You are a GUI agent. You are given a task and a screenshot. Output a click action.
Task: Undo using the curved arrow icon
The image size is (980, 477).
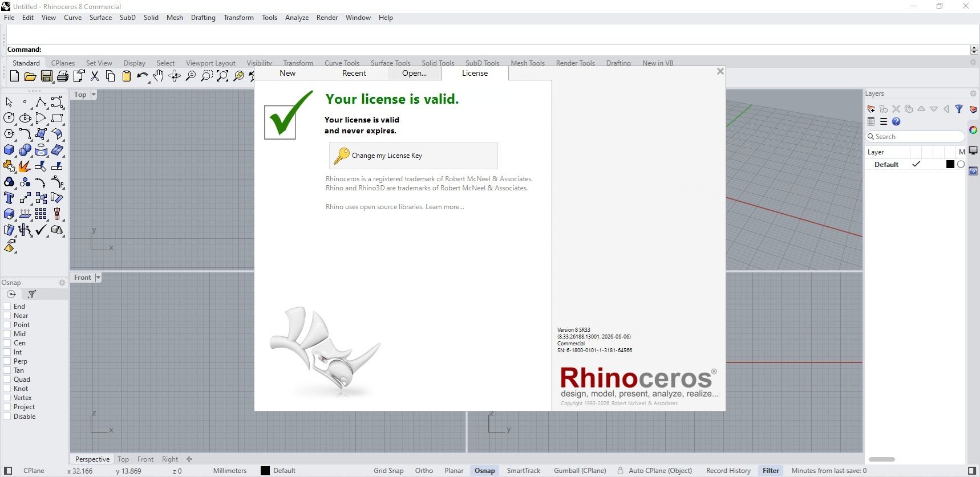pos(142,76)
